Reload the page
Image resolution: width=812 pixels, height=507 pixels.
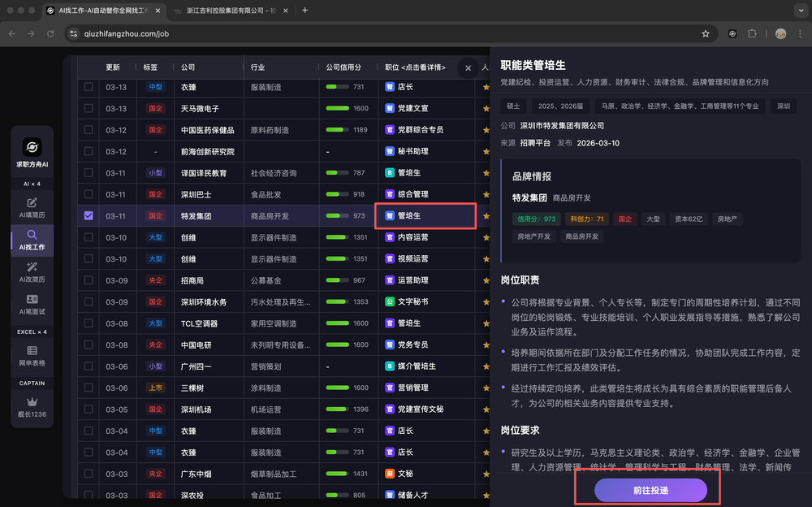(x=50, y=34)
